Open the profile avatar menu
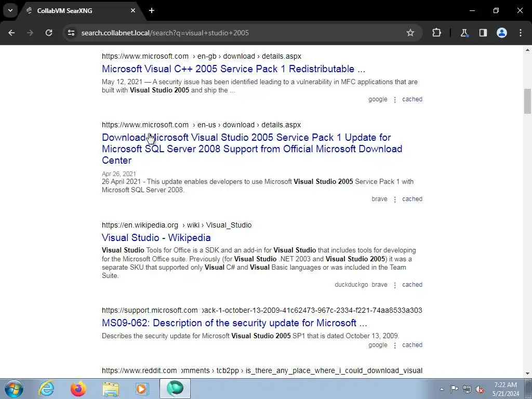This screenshot has width=532, height=399. click(502, 33)
